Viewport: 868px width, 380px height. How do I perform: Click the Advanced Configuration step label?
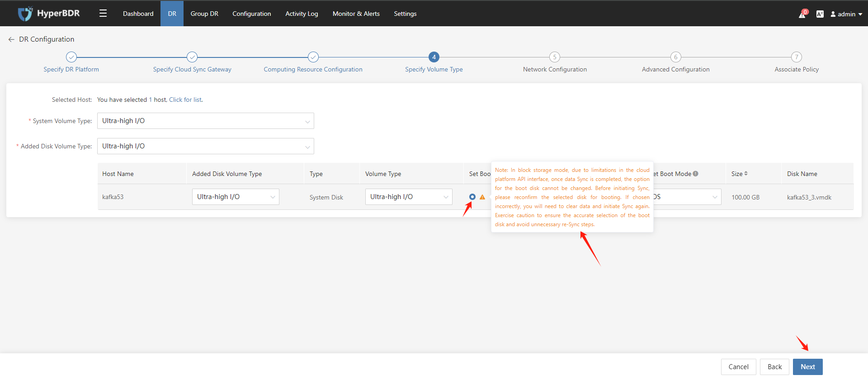[676, 69]
